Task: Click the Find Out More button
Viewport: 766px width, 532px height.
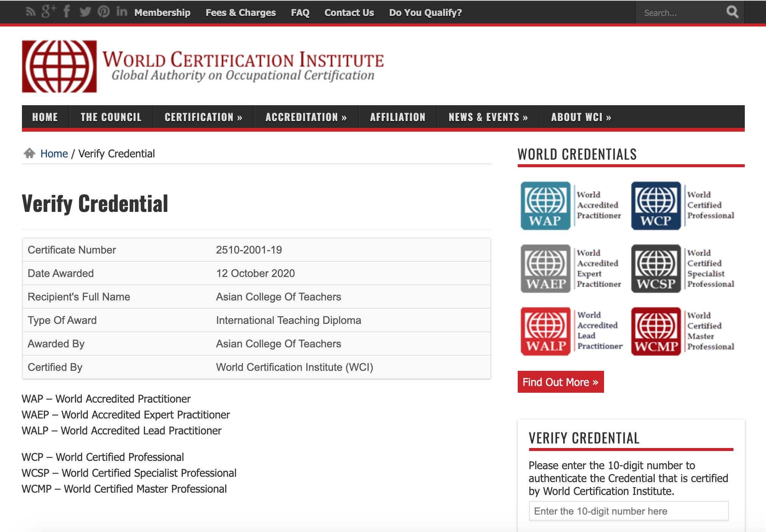Action: point(560,382)
